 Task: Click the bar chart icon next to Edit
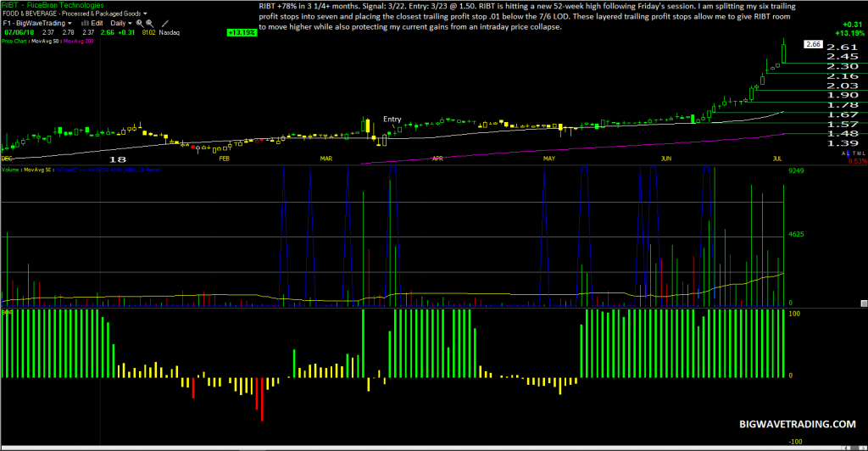[x=86, y=23]
